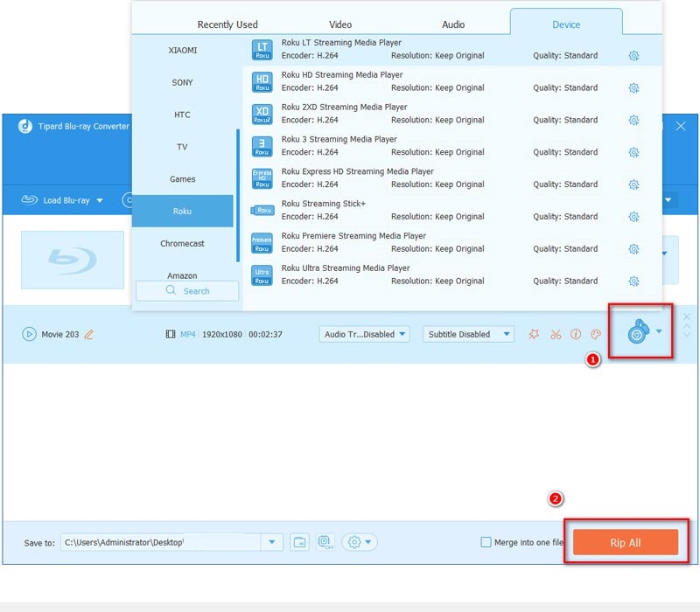Click the Blu-ray disc thumbnail
Image resolution: width=700 pixels, height=612 pixels.
coord(73,260)
